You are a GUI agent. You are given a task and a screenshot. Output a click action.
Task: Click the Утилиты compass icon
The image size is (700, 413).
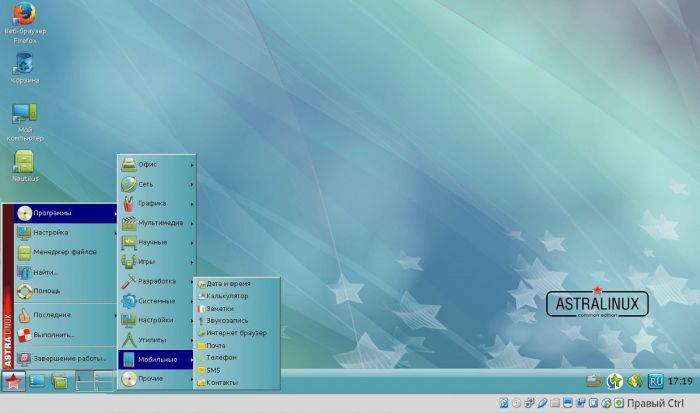click(x=129, y=340)
